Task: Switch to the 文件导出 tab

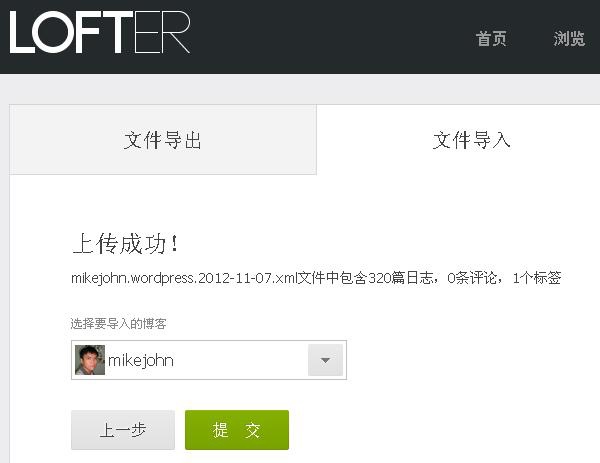Action: tap(163, 140)
